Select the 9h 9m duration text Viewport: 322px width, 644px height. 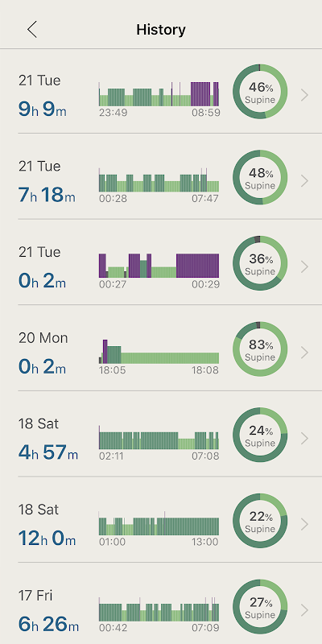click(x=43, y=109)
